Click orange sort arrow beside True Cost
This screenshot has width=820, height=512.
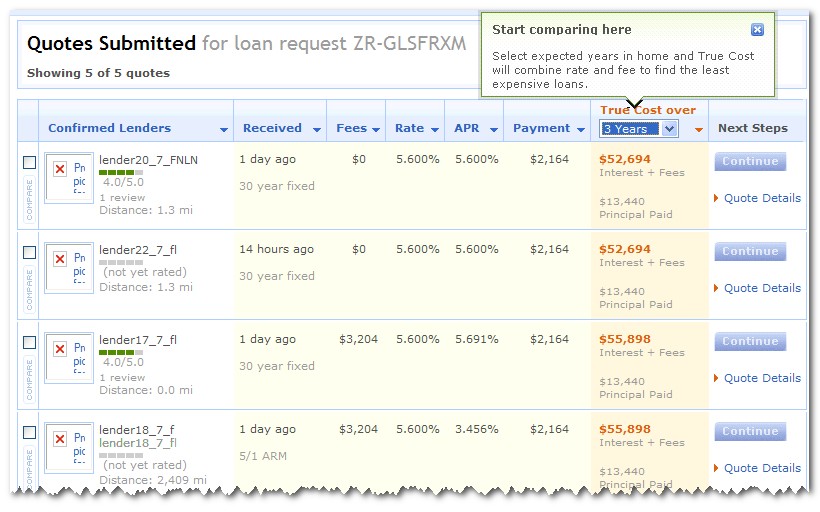pyautogui.click(x=699, y=130)
